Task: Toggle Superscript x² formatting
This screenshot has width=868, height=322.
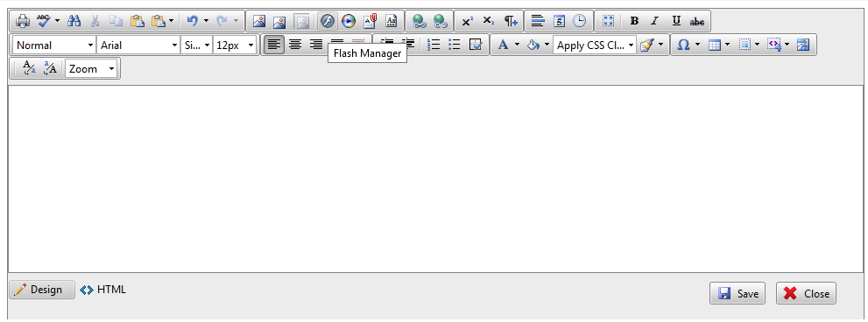Action: (x=468, y=21)
